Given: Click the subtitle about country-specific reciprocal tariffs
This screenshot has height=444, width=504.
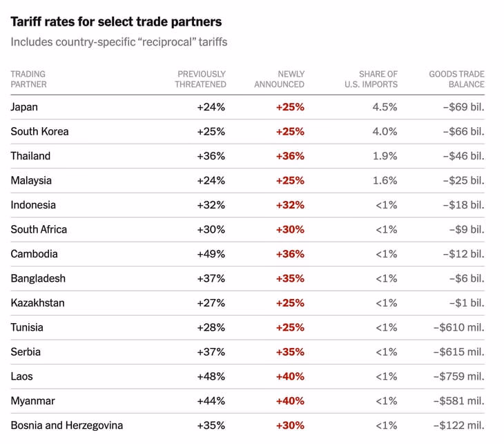Looking at the screenshot, I should [x=119, y=42].
